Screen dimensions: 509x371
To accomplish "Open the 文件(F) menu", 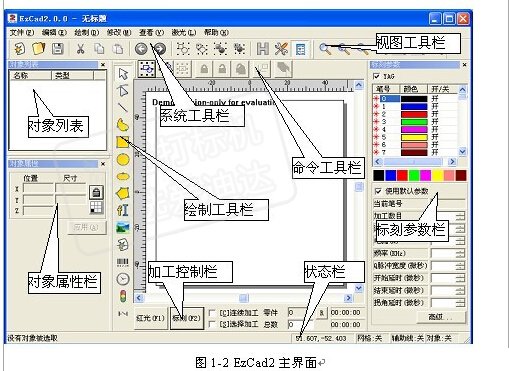I will [x=22, y=32].
